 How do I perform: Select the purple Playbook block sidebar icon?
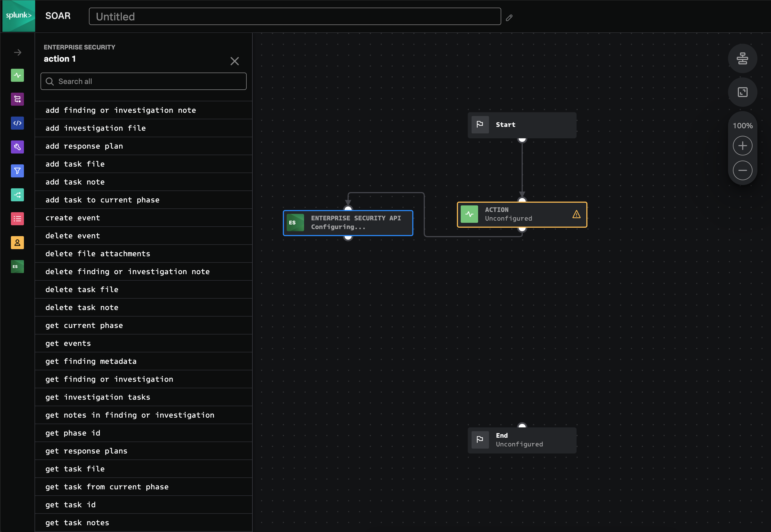pyautogui.click(x=17, y=99)
